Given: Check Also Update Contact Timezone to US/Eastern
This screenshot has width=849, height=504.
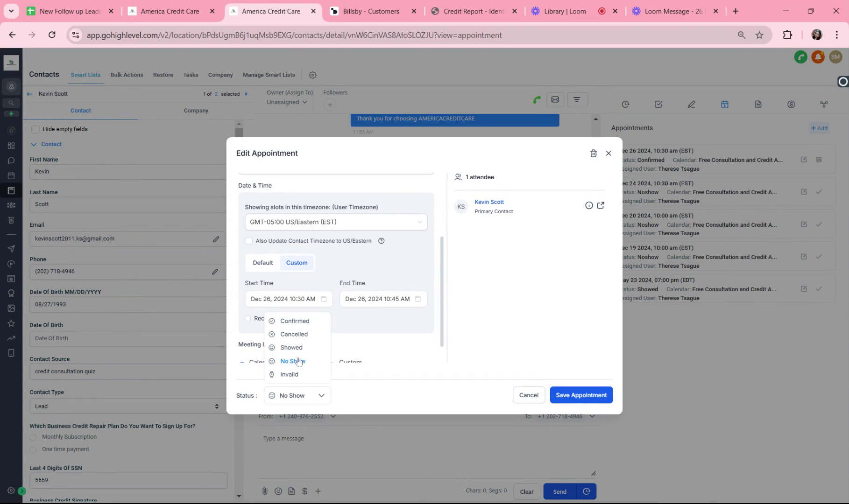Looking at the screenshot, I should click(x=249, y=241).
